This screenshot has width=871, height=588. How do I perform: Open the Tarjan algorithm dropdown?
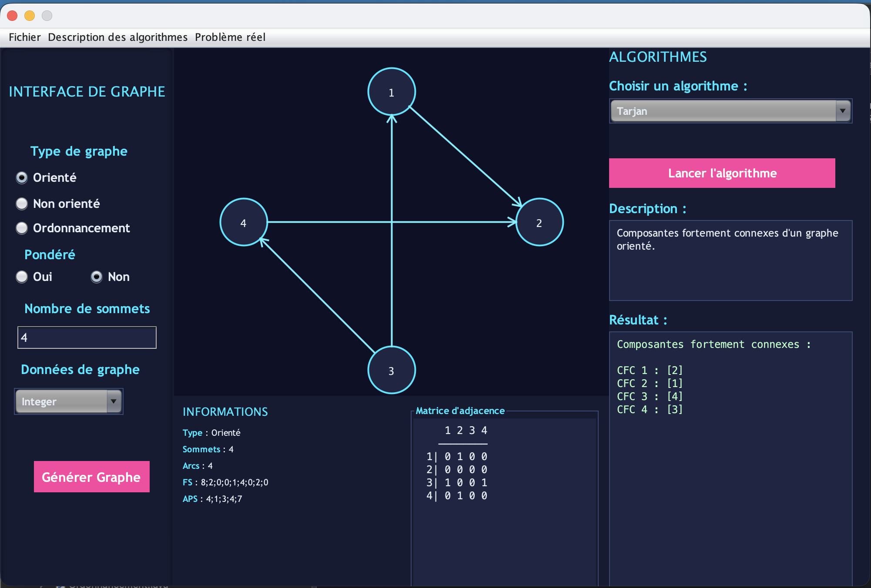[x=730, y=111]
